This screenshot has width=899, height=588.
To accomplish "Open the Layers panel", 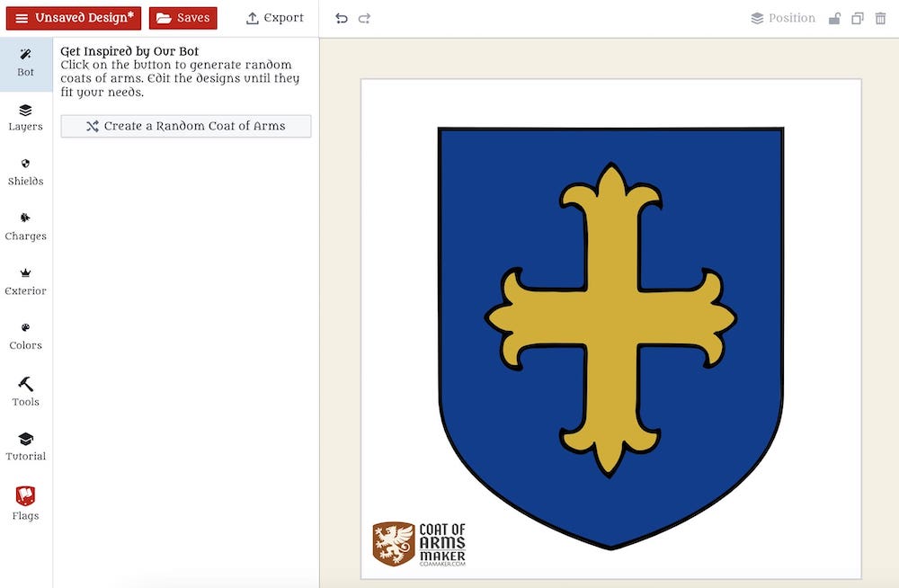I will click(x=25, y=118).
